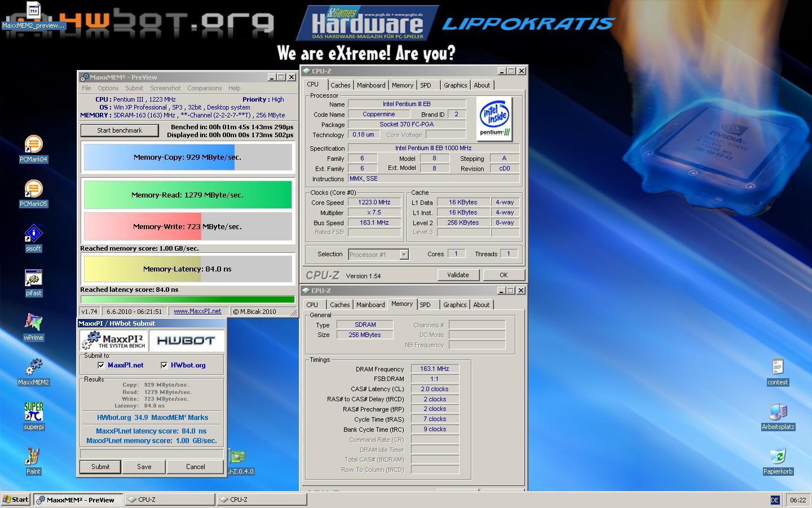Open the PCMark04 desktop shortcut
This screenshot has height=508, width=812.
(33, 149)
